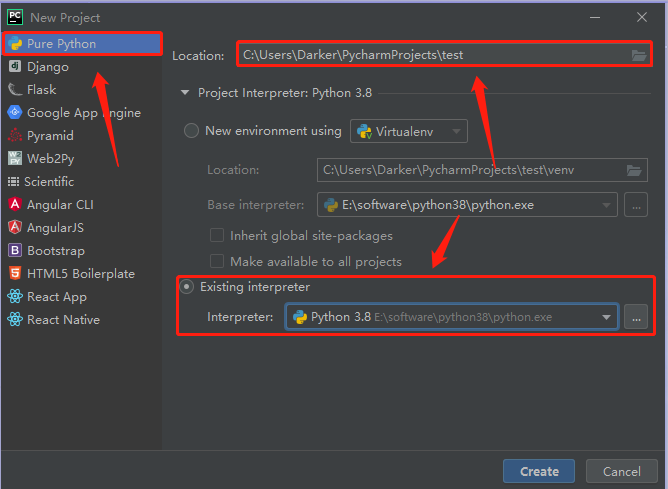This screenshot has height=489, width=668.
Task: Click the Scientific grid icon
Action: click(x=13, y=181)
